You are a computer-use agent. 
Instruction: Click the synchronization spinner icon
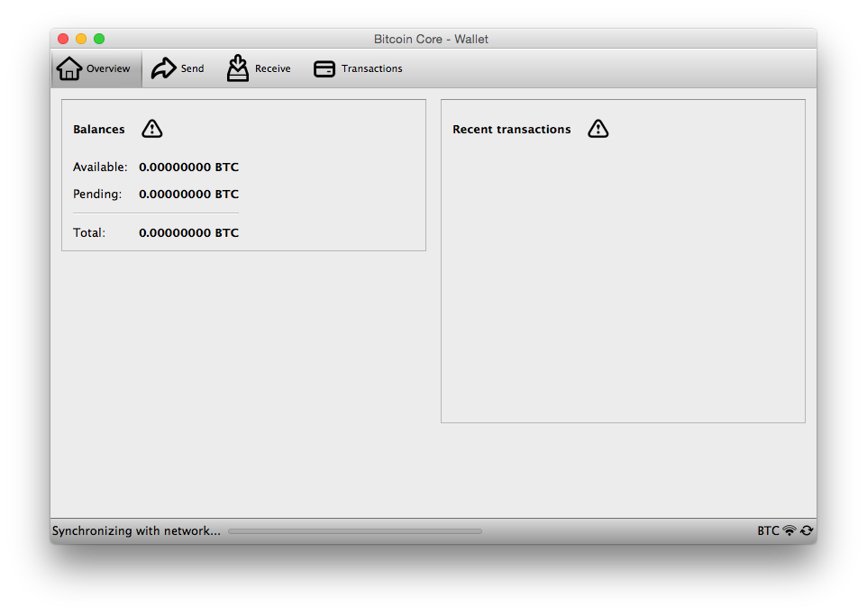coord(807,530)
